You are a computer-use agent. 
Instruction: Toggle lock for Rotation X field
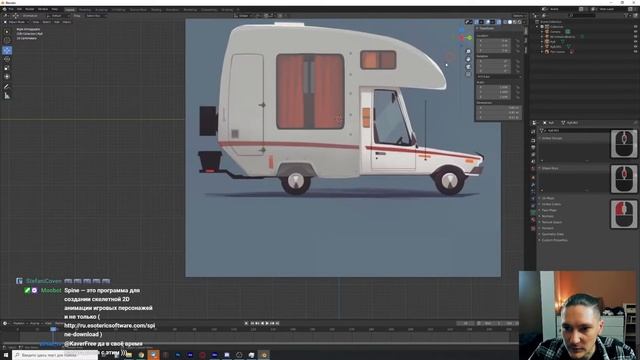[x=518, y=61]
